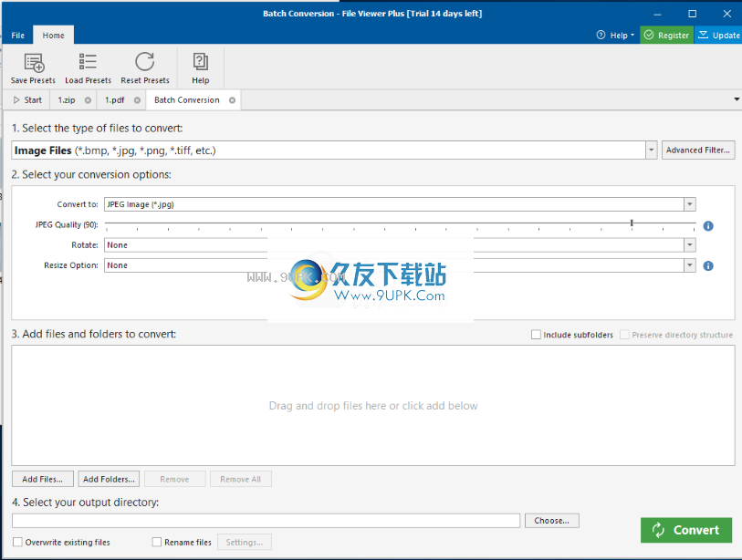
Task: Click the Resize Option info icon
Action: 708,265
